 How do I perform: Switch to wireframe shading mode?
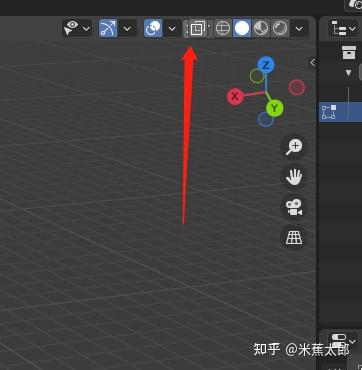(x=223, y=28)
